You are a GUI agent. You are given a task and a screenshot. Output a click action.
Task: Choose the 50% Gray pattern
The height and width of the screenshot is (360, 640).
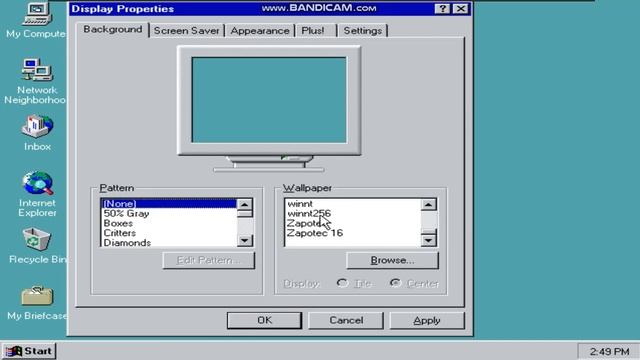click(169, 213)
